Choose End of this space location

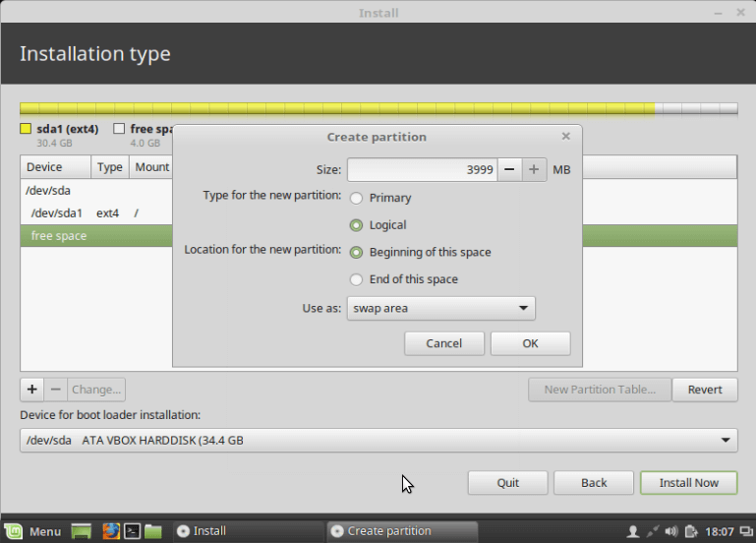pos(356,279)
